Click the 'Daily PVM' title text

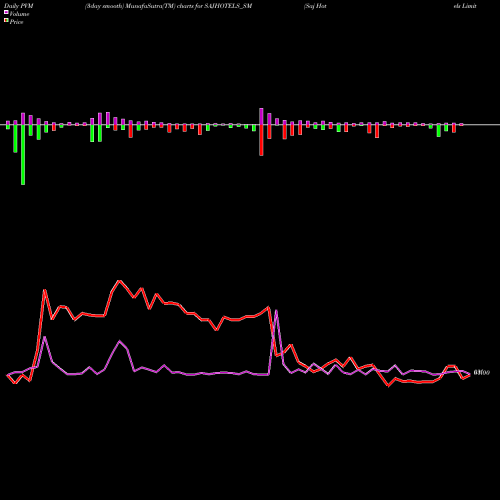[19, 6]
